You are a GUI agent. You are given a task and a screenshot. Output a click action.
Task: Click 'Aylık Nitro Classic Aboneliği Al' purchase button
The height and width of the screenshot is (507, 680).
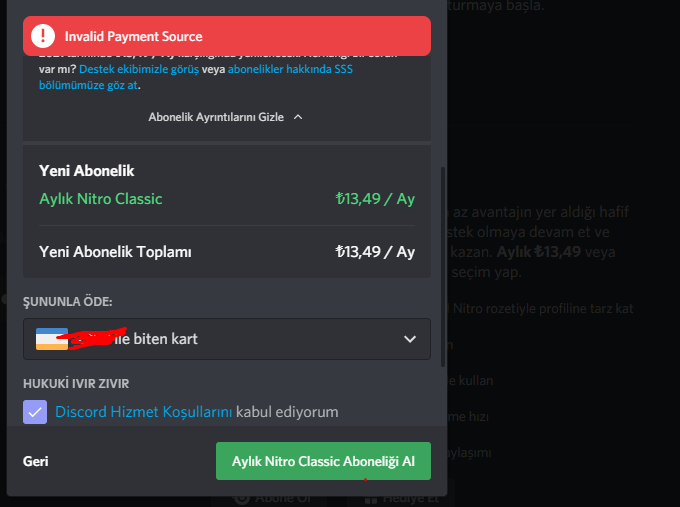[x=323, y=462]
